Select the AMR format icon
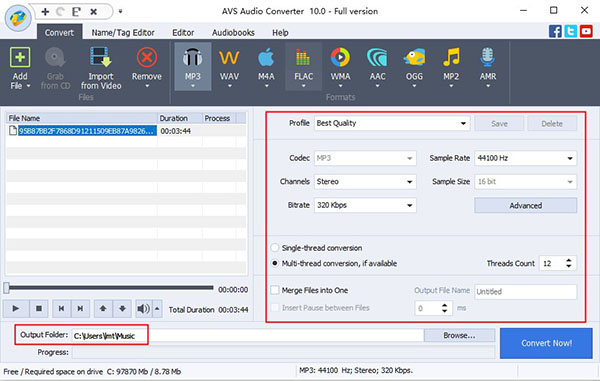 click(x=488, y=58)
